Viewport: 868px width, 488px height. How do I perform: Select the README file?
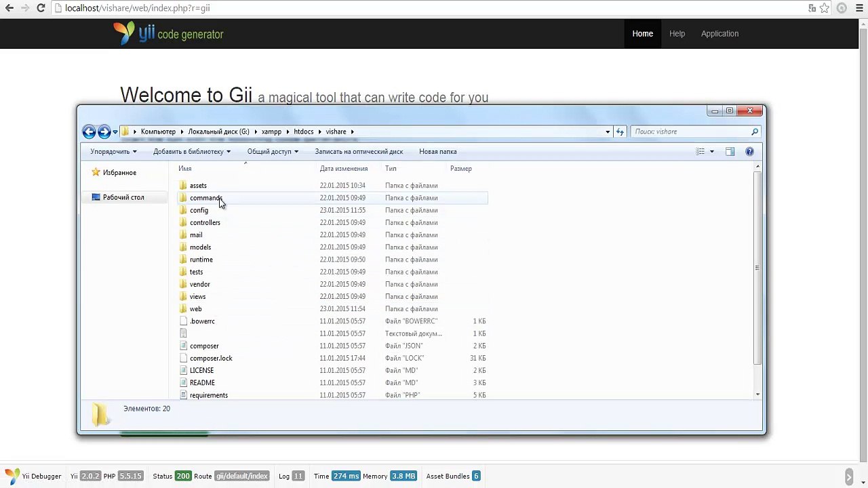[x=202, y=383]
